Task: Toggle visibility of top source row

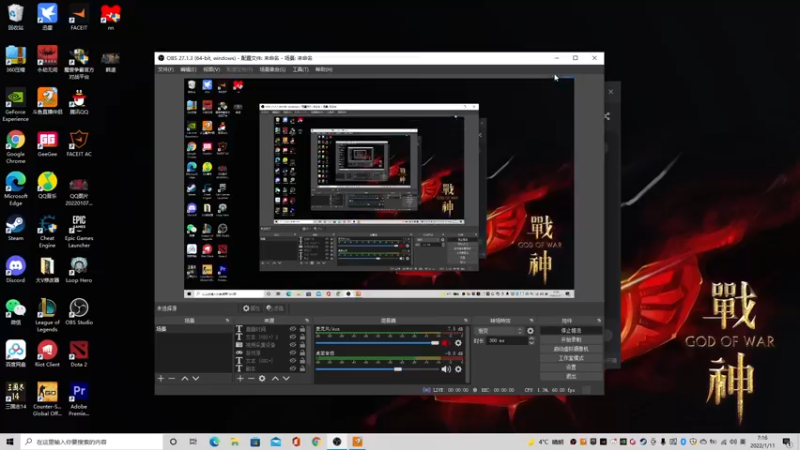Action: pos(293,329)
